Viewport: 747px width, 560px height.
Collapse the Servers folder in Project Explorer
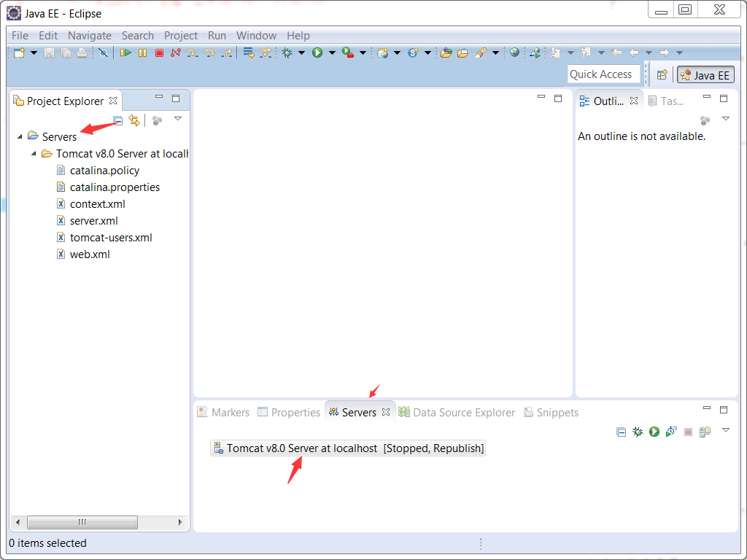point(20,136)
